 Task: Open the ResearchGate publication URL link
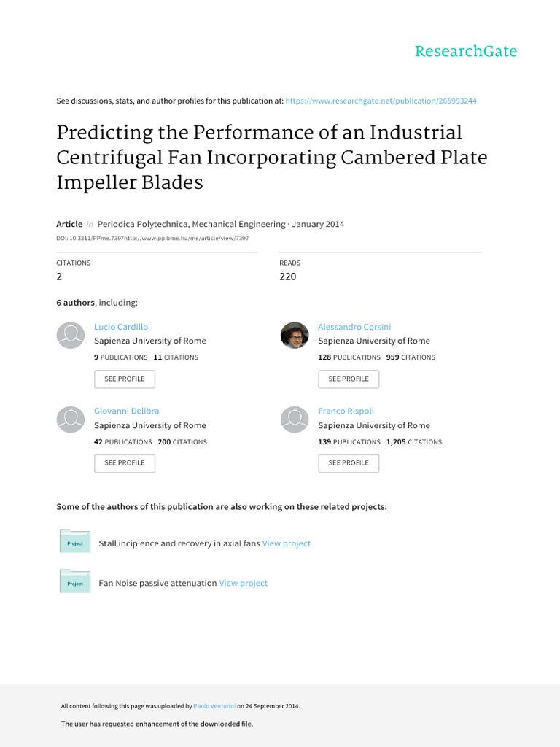pyautogui.click(x=381, y=101)
